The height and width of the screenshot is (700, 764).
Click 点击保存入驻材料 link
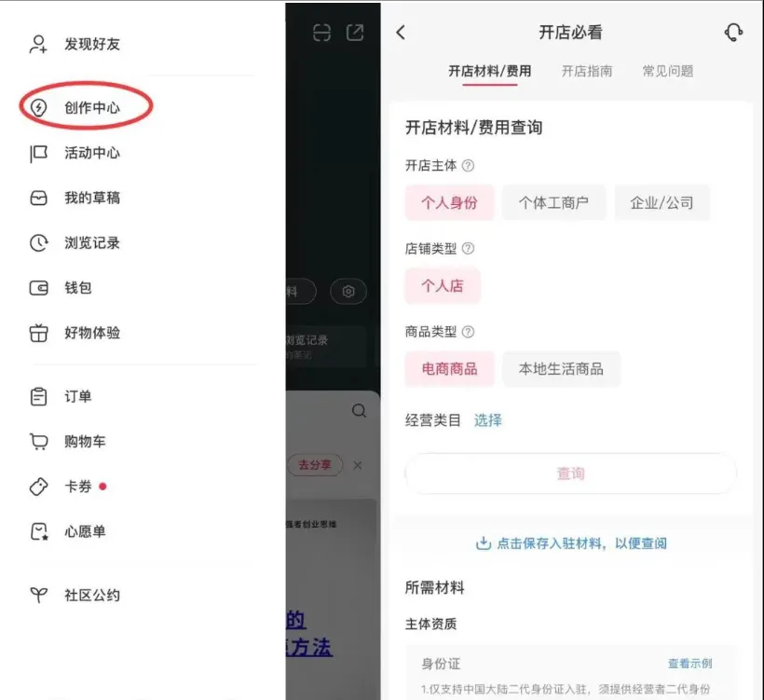pos(571,543)
